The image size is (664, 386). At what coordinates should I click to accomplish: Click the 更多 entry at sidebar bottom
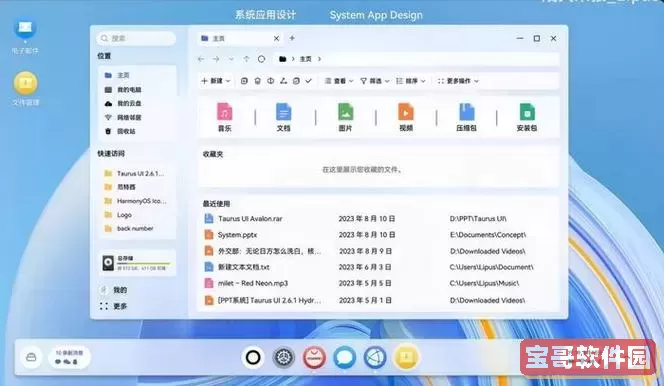point(114,306)
